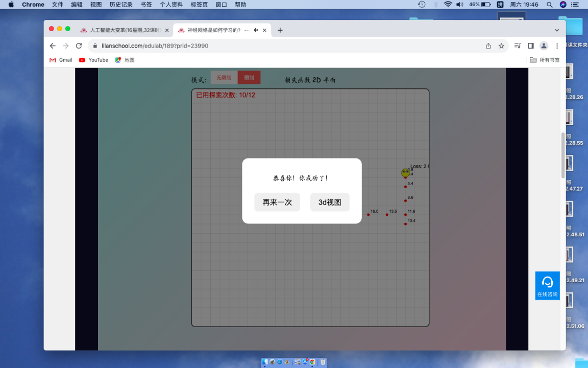Viewport: 588px width, 368px height.
Task: Open Gmail bookmark
Action: point(61,60)
